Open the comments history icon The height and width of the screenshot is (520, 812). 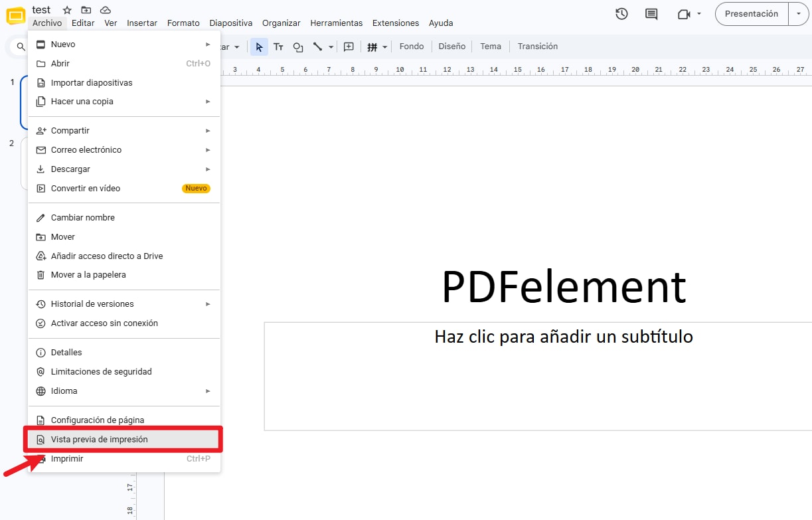[651, 14]
